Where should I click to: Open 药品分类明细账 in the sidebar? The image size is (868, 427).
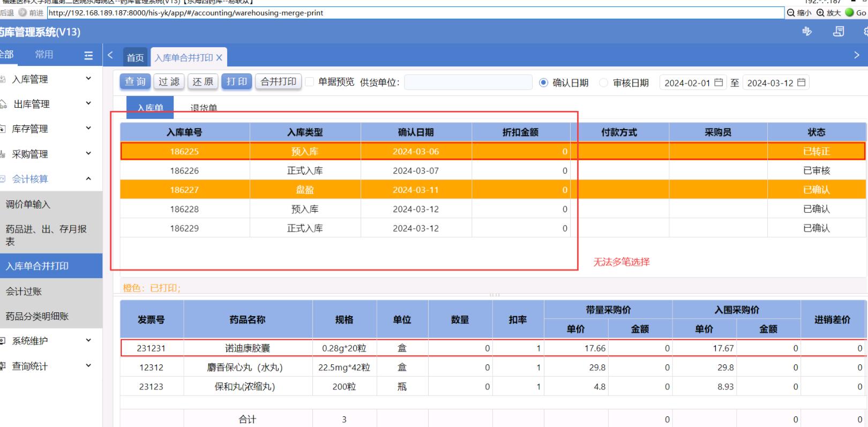pyautogui.click(x=51, y=316)
